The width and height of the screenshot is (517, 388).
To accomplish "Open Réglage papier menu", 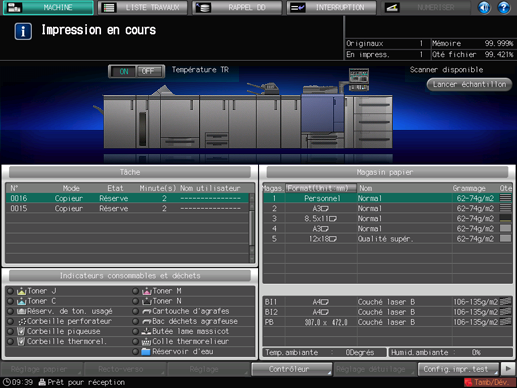I will 42,369.
